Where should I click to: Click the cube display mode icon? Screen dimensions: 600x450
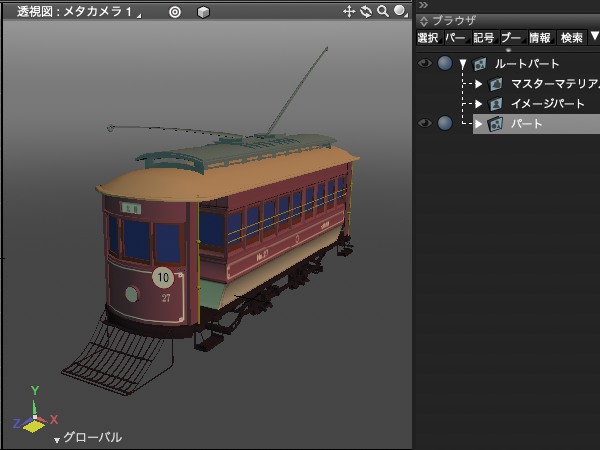[203, 12]
